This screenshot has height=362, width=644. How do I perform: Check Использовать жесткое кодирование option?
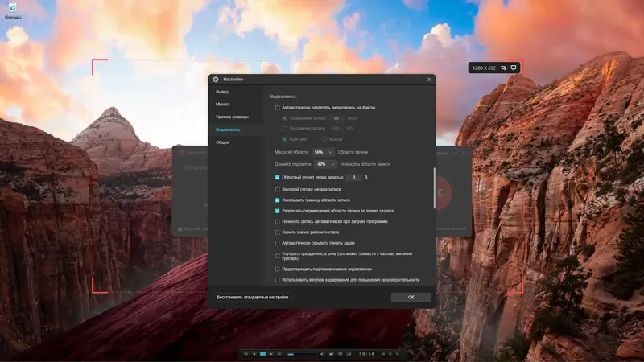tap(277, 280)
